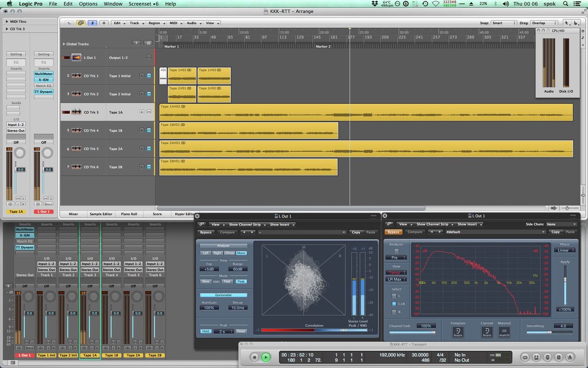Toggle the metronome click in Transport
The image size is (588, 368).
click(x=570, y=357)
